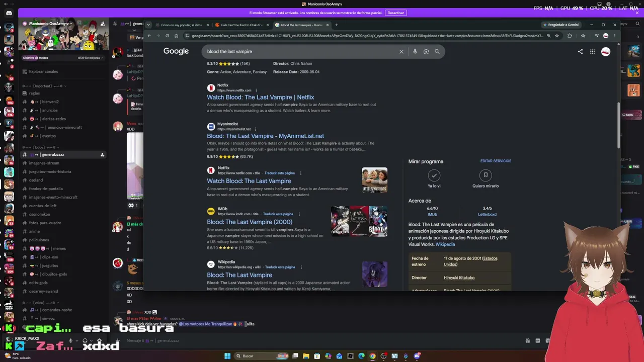Bookmark this page with the star
The image size is (644, 362).
point(557,36)
